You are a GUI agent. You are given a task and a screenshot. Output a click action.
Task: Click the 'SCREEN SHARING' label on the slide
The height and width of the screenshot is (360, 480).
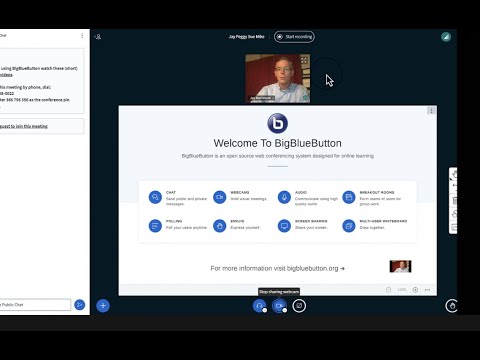tap(311, 221)
